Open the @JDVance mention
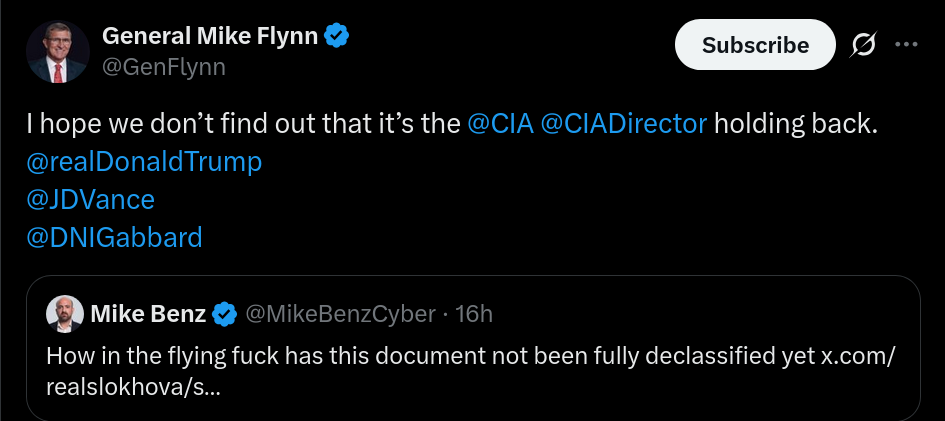 click(90, 200)
